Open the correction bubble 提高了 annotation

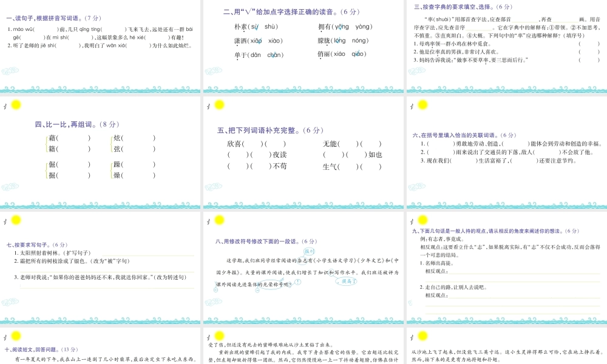346,280
